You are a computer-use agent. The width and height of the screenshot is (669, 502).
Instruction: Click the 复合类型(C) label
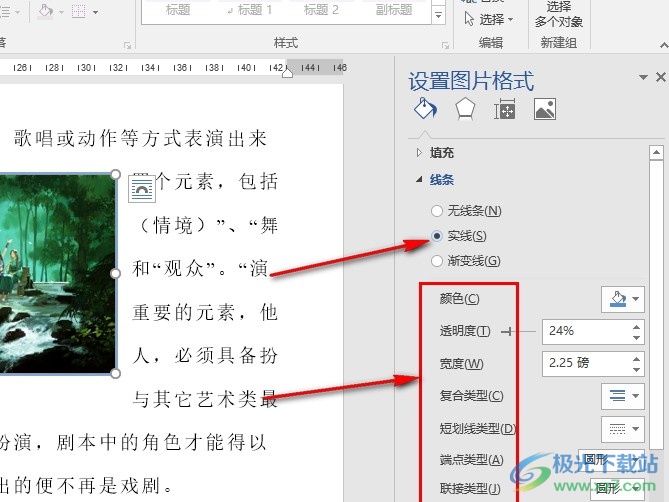pyautogui.click(x=471, y=396)
